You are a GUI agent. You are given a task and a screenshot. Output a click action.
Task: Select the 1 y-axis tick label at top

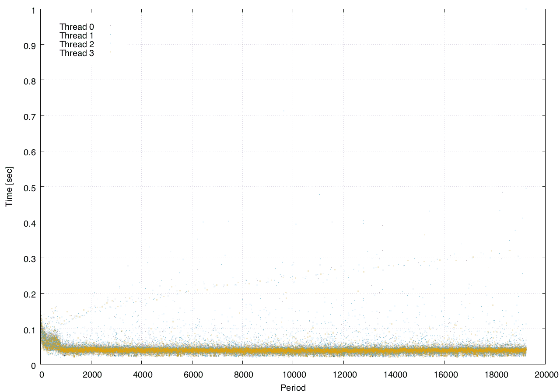pyautogui.click(x=33, y=9)
